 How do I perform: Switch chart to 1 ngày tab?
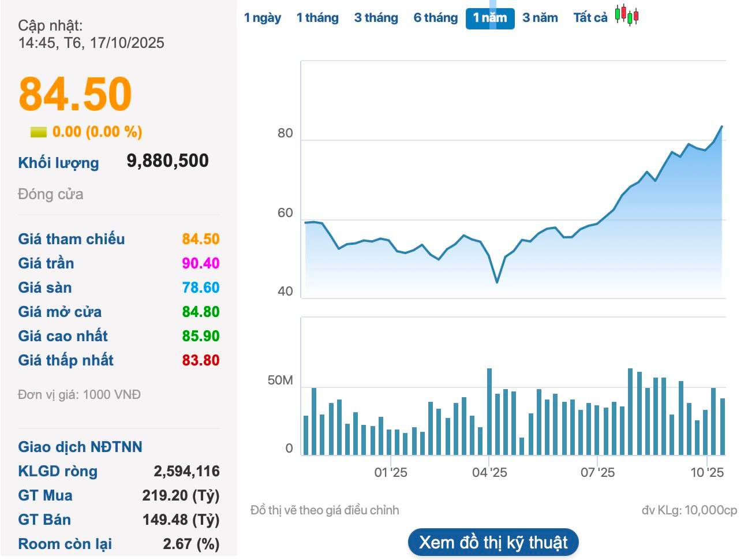[263, 17]
